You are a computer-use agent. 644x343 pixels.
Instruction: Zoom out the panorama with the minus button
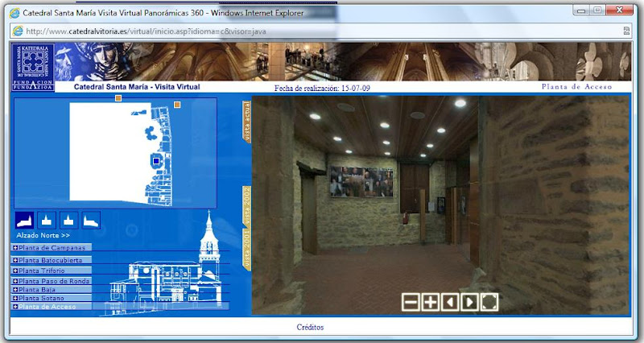tap(411, 302)
